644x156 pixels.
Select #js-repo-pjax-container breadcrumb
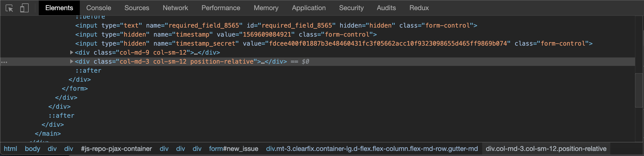click(x=116, y=149)
